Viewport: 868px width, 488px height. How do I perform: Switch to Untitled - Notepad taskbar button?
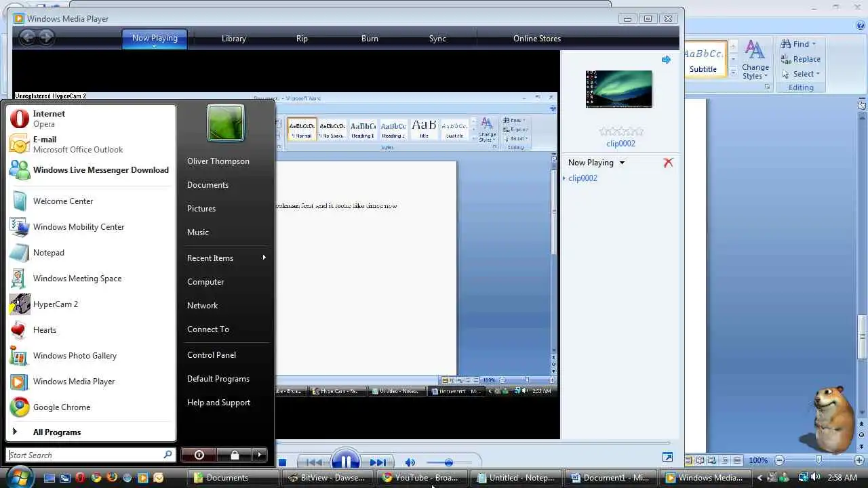tap(517, 478)
